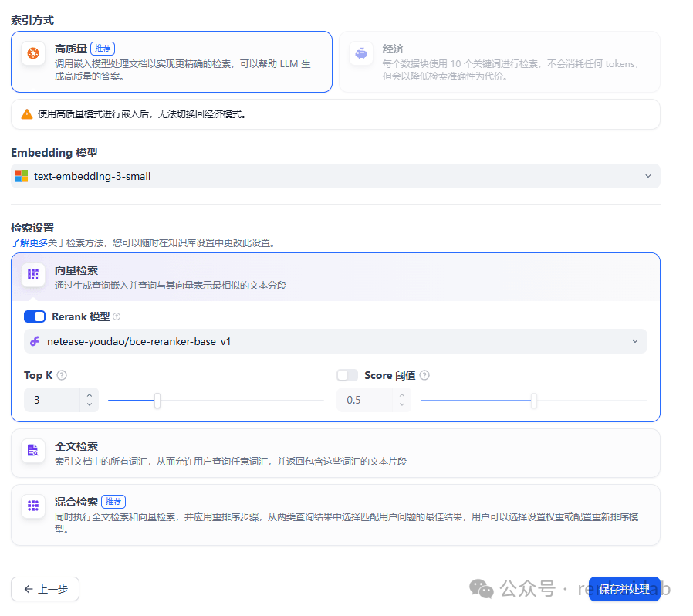Open the Top K help tooltip icon
The width and height of the screenshot is (693, 616).
(62, 375)
